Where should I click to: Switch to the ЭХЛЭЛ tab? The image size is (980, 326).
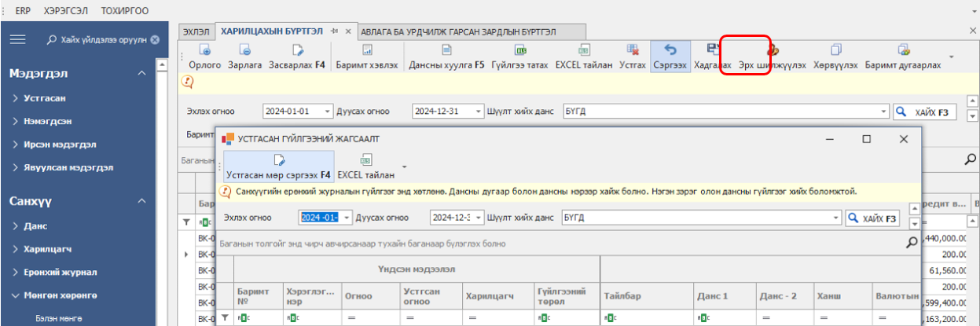tap(196, 31)
